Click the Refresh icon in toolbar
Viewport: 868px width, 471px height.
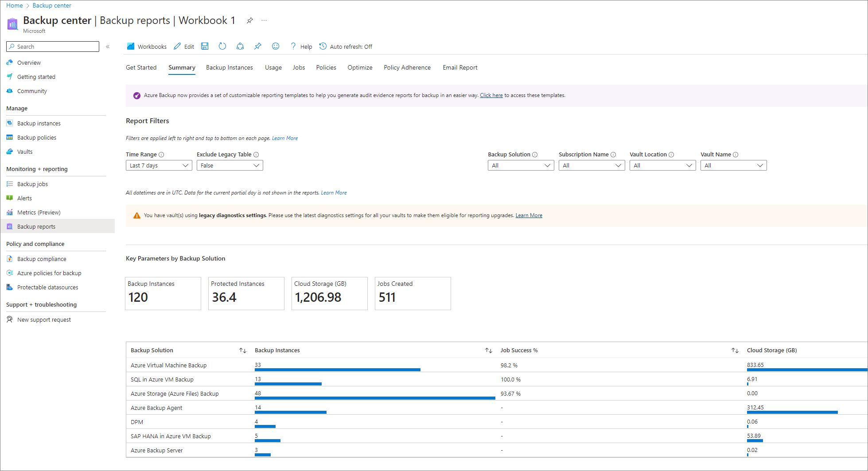coord(222,47)
